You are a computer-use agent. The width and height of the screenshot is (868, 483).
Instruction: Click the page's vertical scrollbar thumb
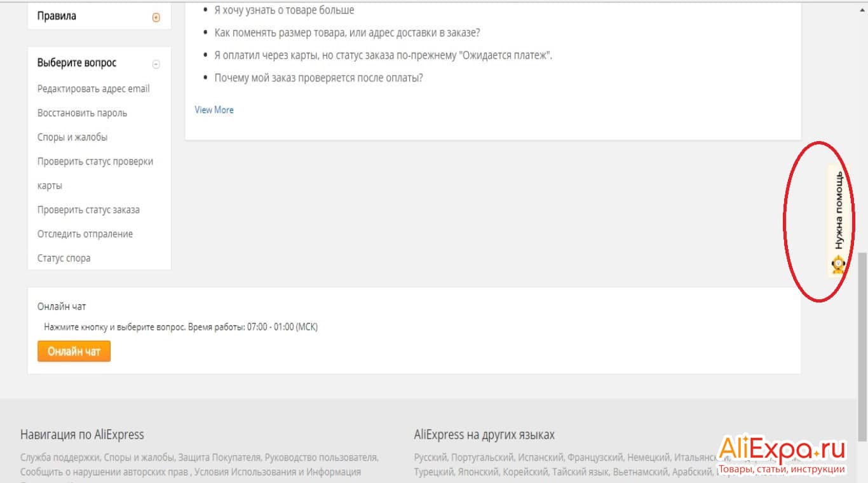tap(862, 346)
